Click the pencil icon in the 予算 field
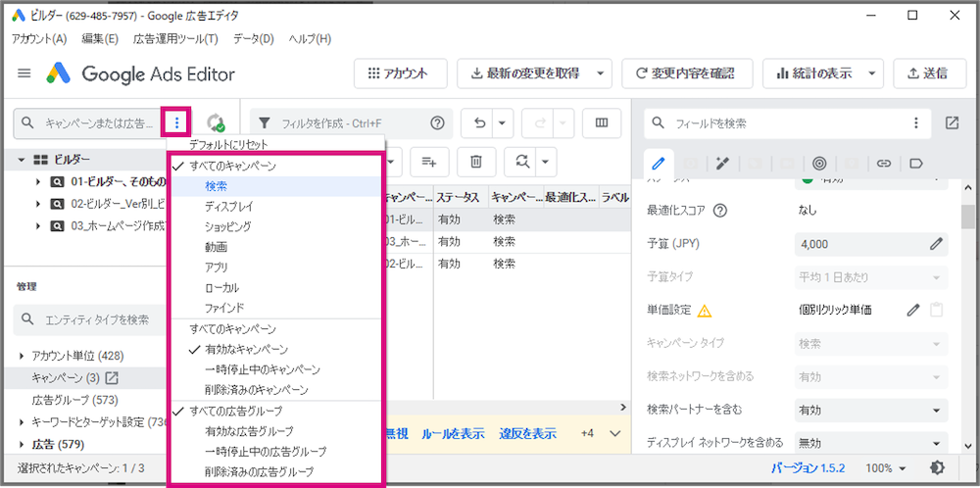The width and height of the screenshot is (980, 488). (936, 244)
